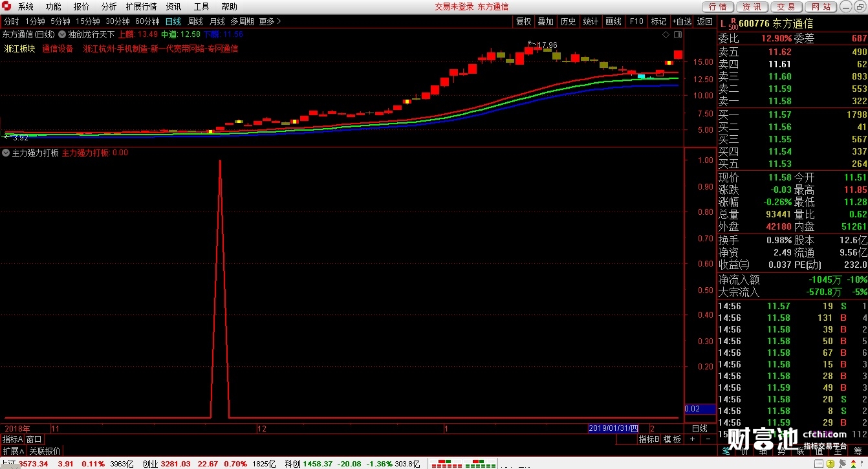868x469 pixels.
Task: Select the 月线 period
Action: [x=217, y=21]
